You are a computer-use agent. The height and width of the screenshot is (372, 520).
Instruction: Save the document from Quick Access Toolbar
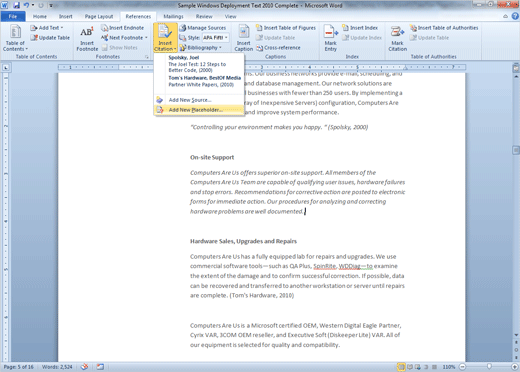pyautogui.click(x=16, y=5)
